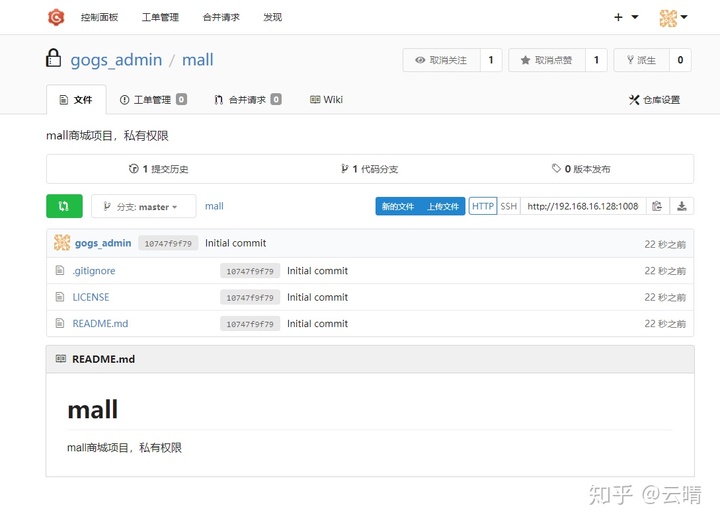Open the .gitignore file

coord(94,271)
